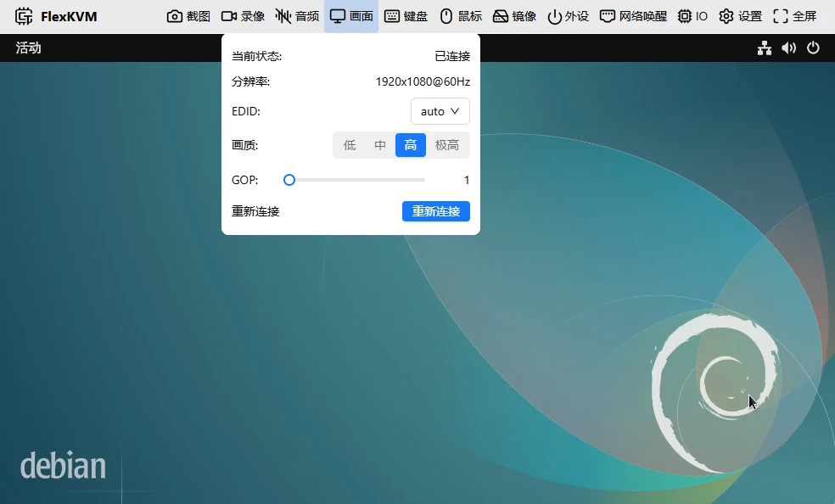
Task: Open the 镜像 disk image icon
Action: (x=500, y=16)
